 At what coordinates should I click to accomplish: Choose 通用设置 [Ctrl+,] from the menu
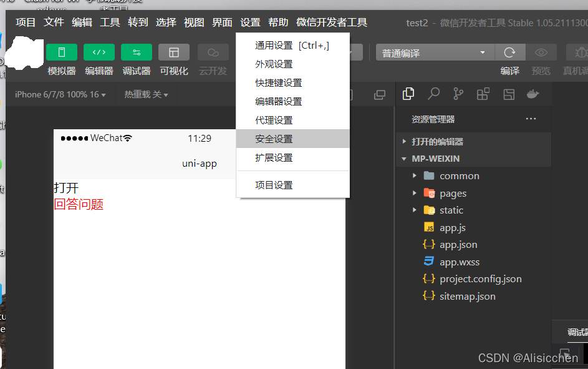coord(293,46)
